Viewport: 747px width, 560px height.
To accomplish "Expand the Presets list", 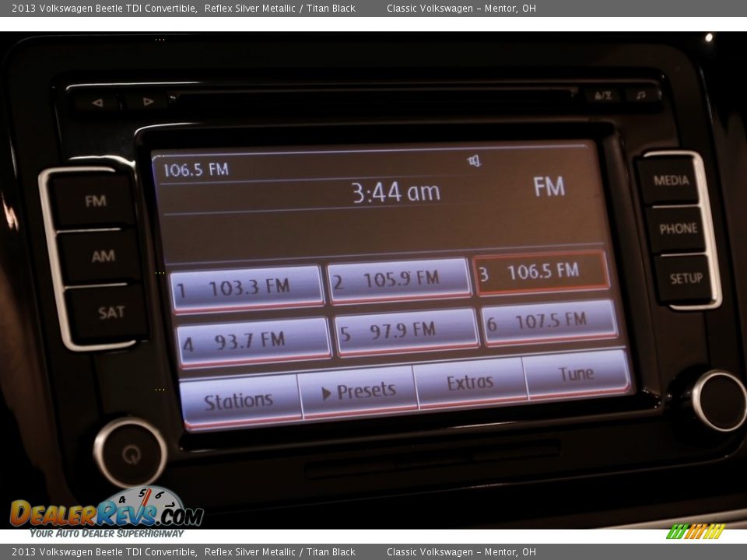I will tap(358, 391).
